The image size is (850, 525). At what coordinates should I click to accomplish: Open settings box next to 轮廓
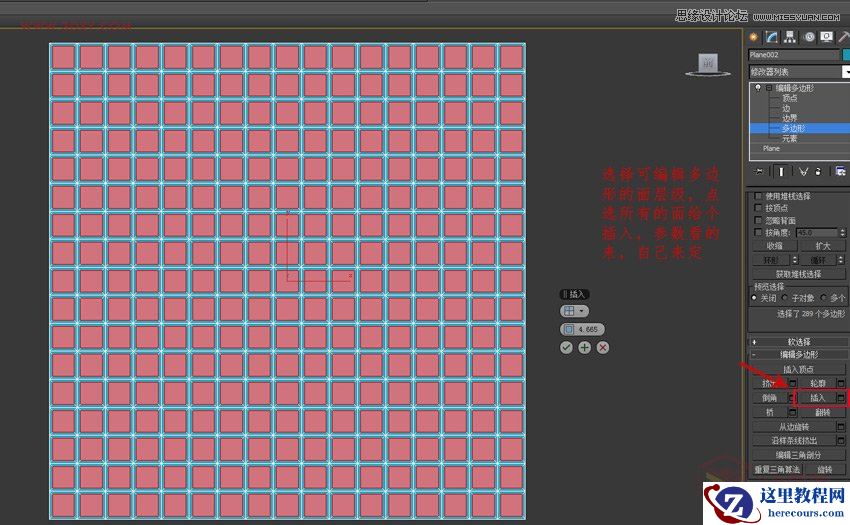tap(841, 383)
